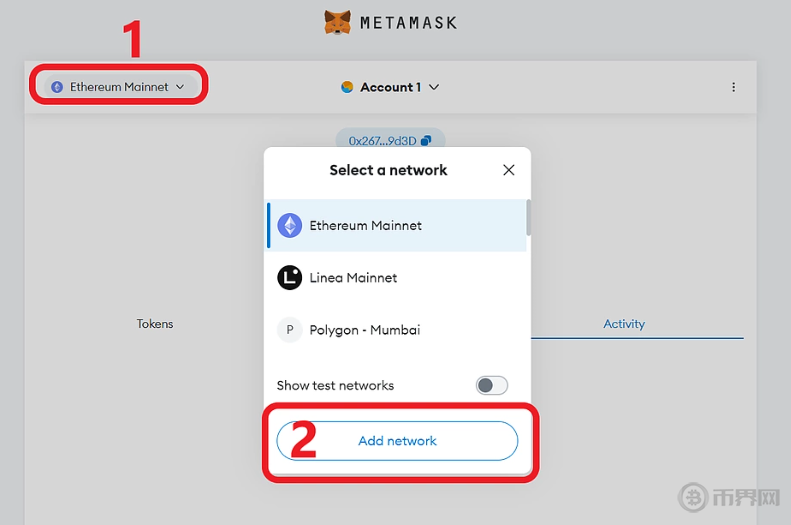
Task: Select the Ethereum Mainnet list entry
Action: [366, 225]
